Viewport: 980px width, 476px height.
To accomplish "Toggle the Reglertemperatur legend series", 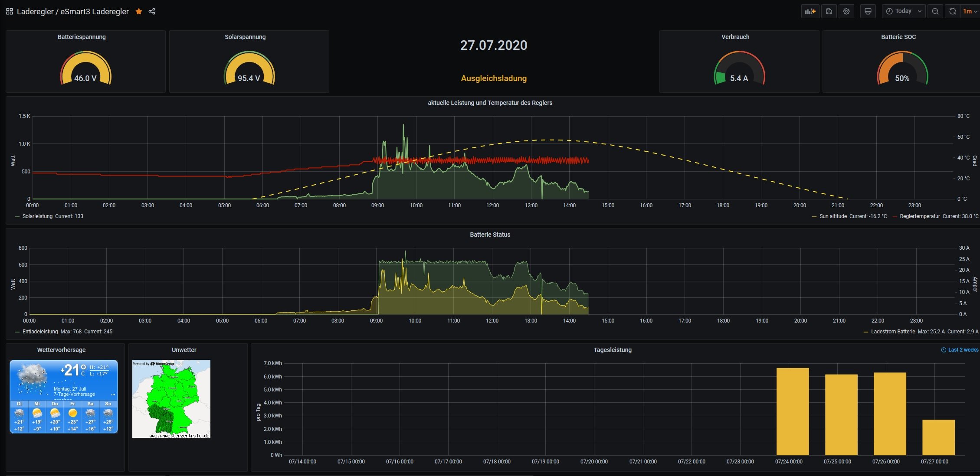I will 919,216.
